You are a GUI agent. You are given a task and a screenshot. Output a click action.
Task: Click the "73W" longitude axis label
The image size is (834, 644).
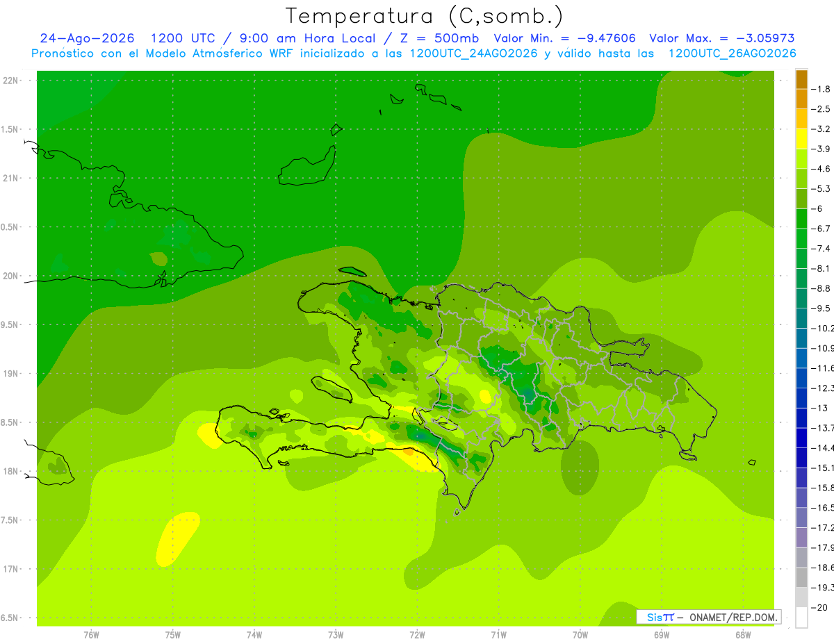click(x=335, y=635)
